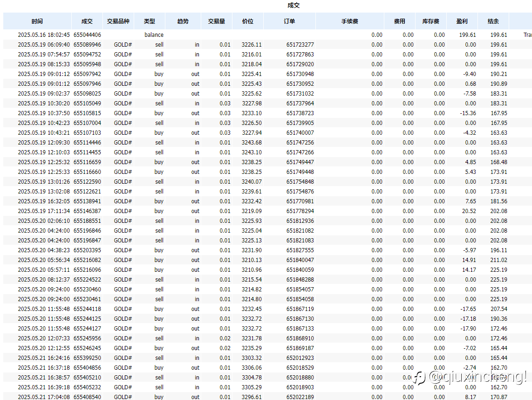The height and width of the screenshot is (400, 532).
Task: Click profit value -17.65
Action: click(468, 309)
